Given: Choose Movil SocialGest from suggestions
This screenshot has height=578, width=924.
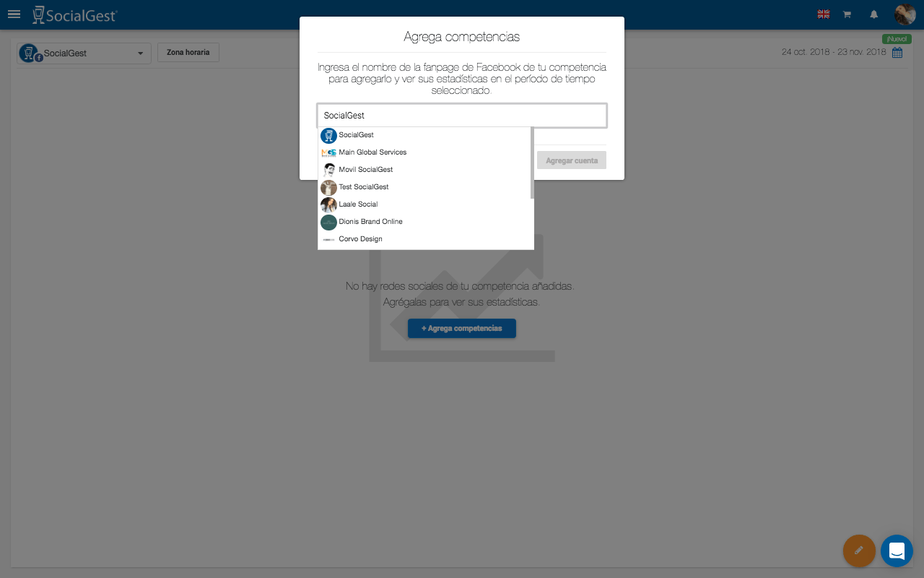Looking at the screenshot, I should (x=424, y=170).
